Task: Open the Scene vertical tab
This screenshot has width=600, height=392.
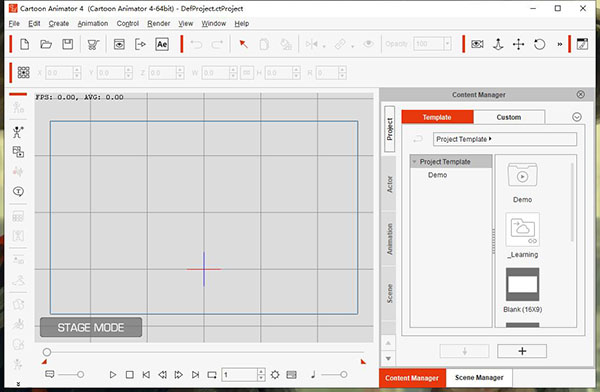Action: click(x=390, y=294)
